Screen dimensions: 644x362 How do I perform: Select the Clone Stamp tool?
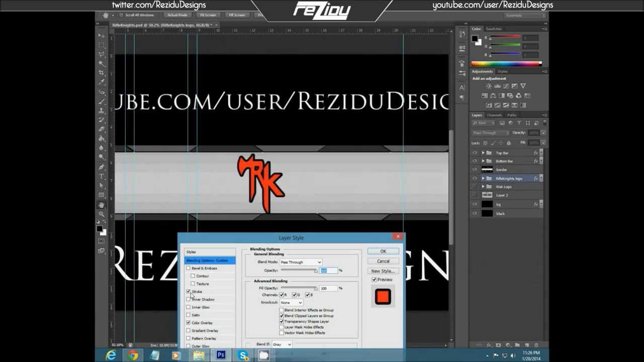102,111
